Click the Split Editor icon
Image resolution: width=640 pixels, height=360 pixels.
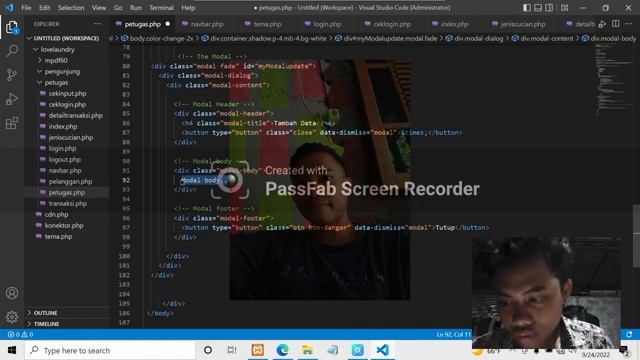pos(616,24)
